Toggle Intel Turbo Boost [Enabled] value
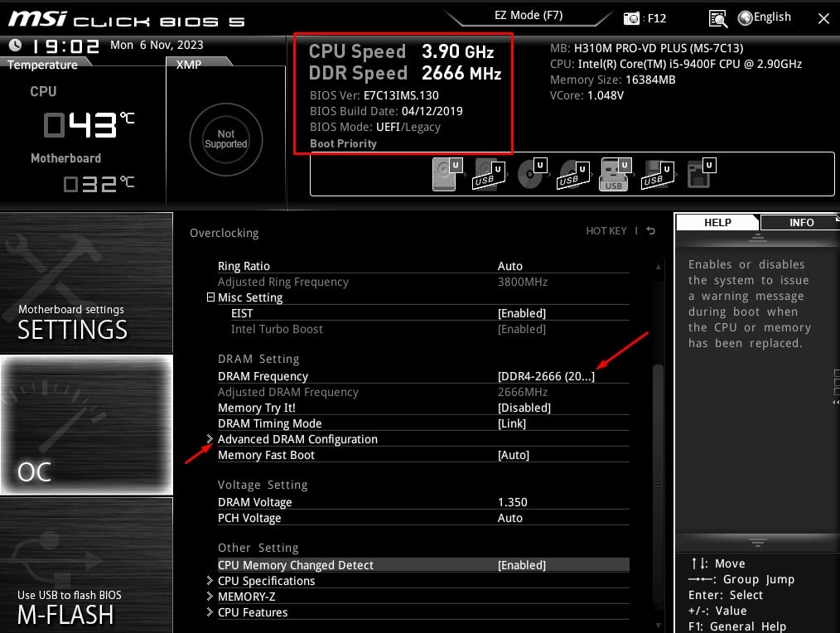The width and height of the screenshot is (840, 633). coord(522,329)
